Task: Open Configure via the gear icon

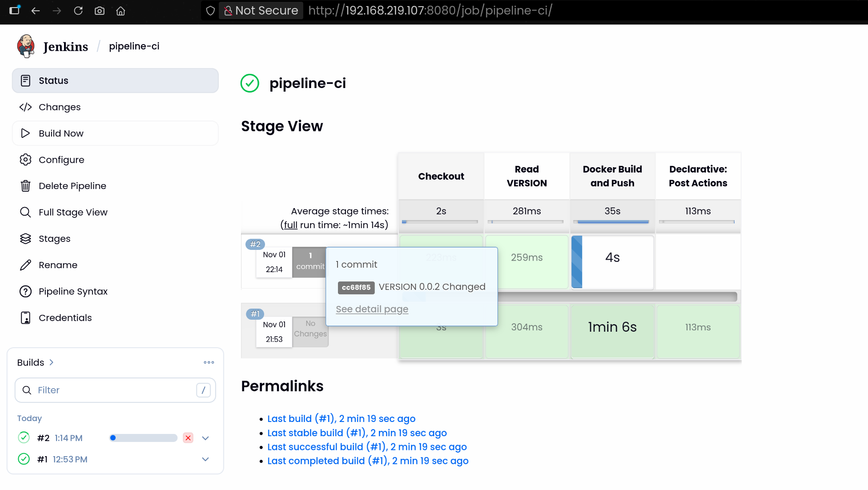Action: (25, 160)
